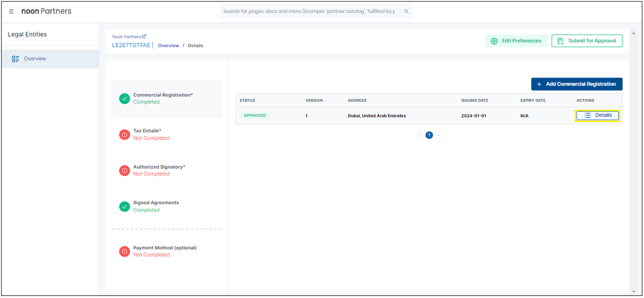
Task: Select the Commercial Registration step
Action: 167,98
